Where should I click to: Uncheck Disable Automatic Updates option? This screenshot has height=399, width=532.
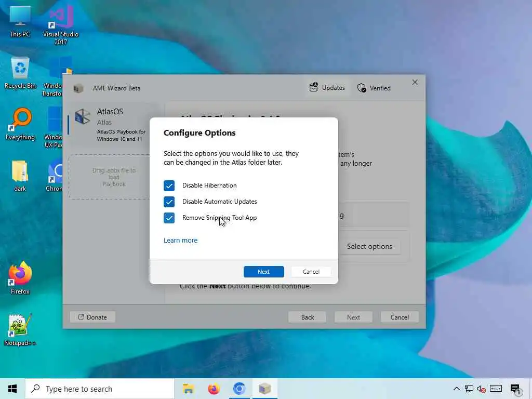[169, 202]
